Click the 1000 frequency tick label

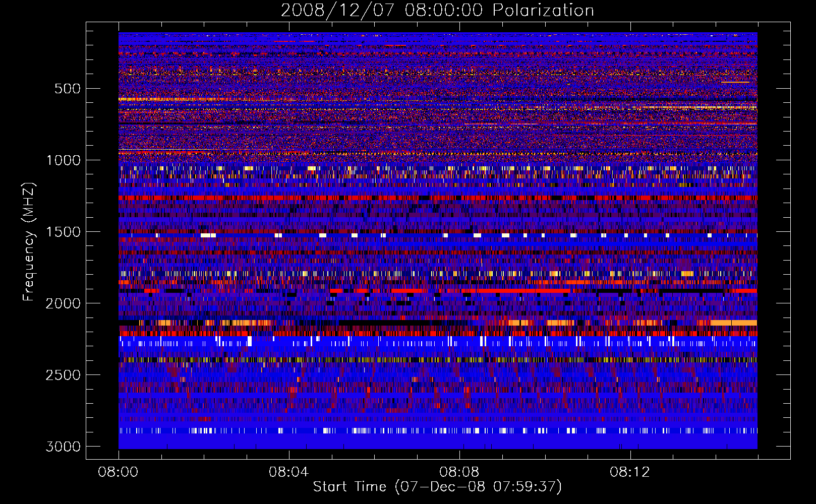pos(64,160)
